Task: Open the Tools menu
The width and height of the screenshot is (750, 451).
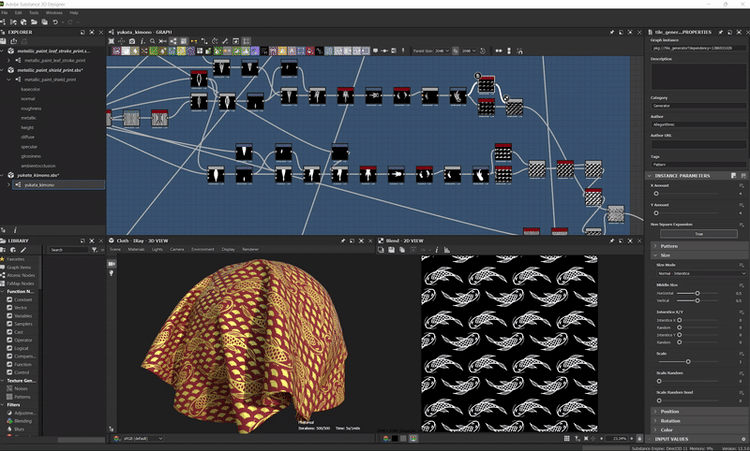Action: pos(34,12)
